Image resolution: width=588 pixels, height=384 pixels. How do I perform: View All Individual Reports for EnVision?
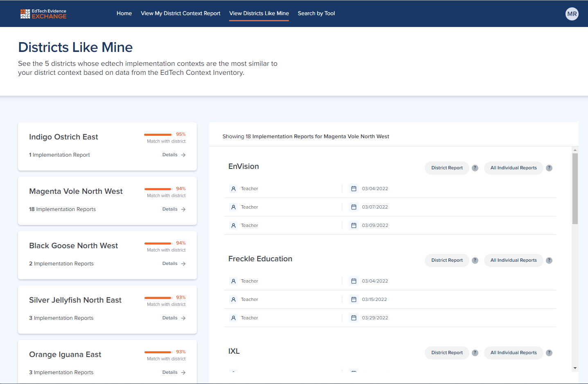pyautogui.click(x=514, y=168)
